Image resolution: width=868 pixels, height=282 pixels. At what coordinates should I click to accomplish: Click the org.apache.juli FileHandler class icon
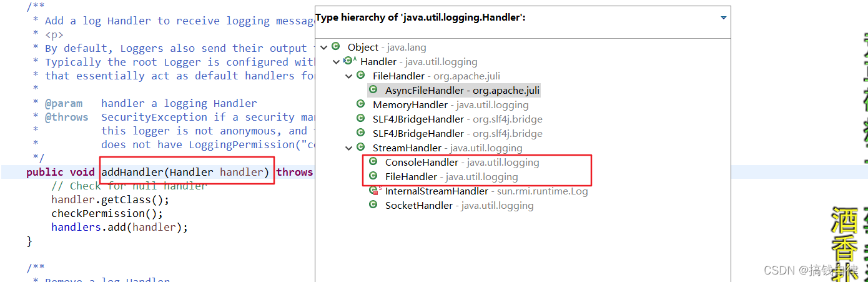pos(360,76)
